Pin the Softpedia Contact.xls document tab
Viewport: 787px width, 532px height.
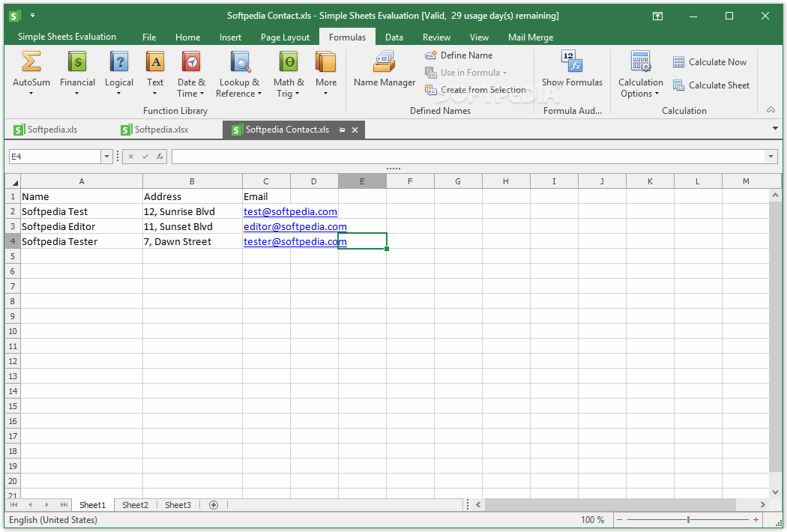click(x=342, y=130)
